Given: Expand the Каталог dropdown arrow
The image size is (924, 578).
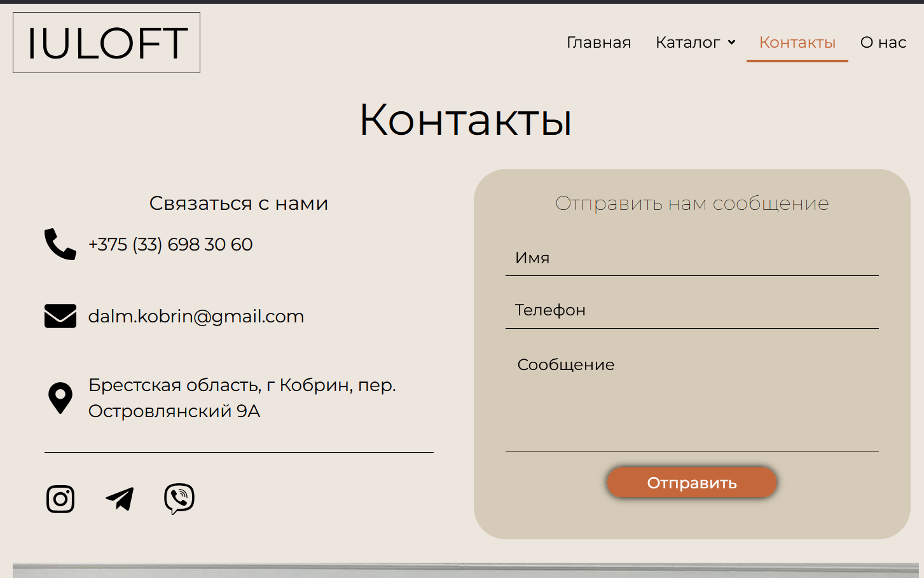Looking at the screenshot, I should (x=731, y=43).
